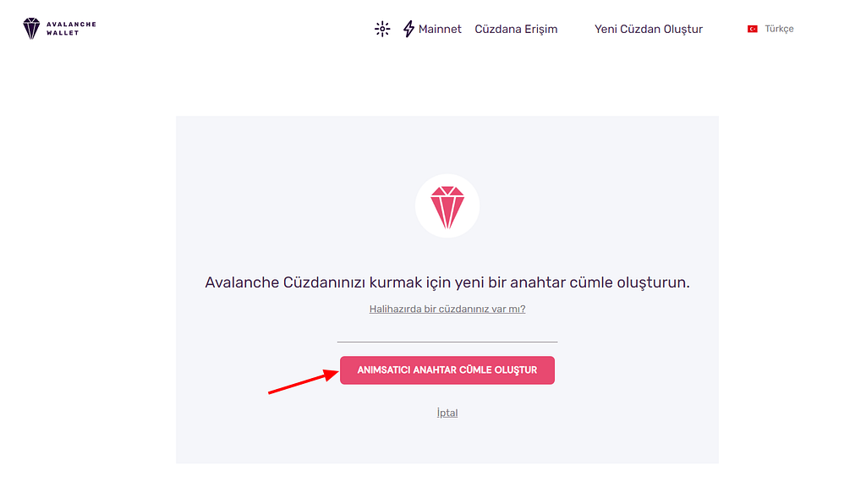
Task: Click the Avalanche diamond logo in header
Action: (x=31, y=28)
